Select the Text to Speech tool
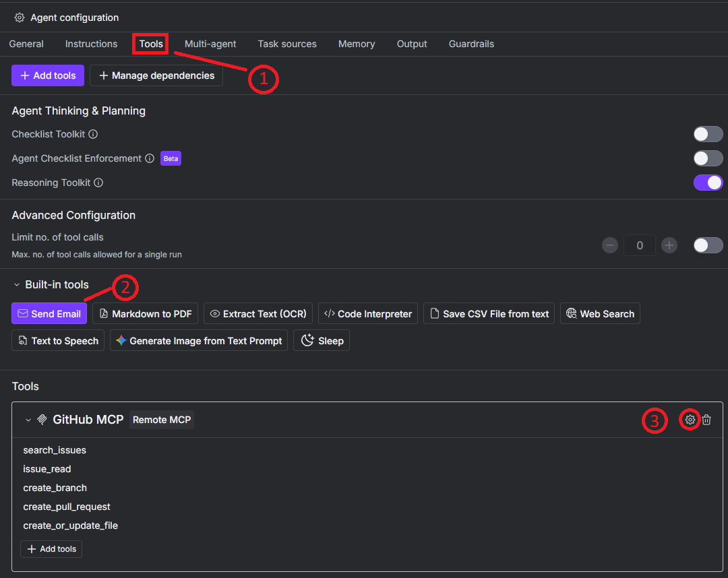Screen dimensions: 728x578 point(57,340)
